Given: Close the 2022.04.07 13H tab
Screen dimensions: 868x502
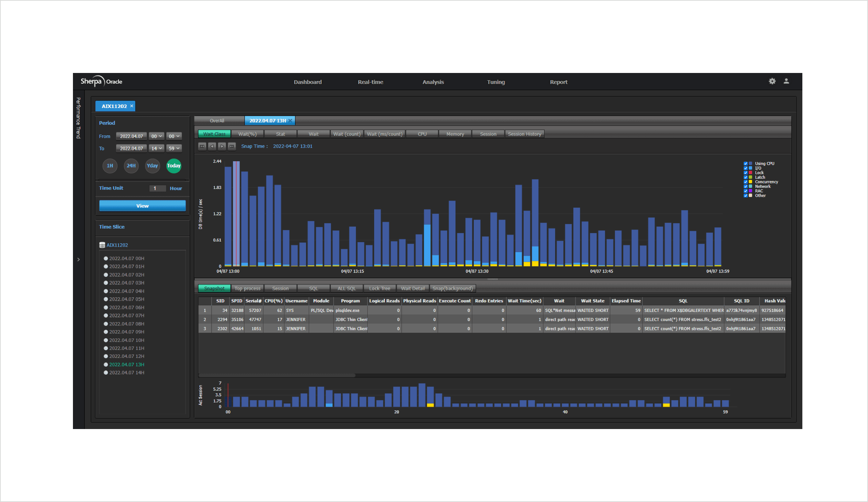Looking at the screenshot, I should [290, 121].
